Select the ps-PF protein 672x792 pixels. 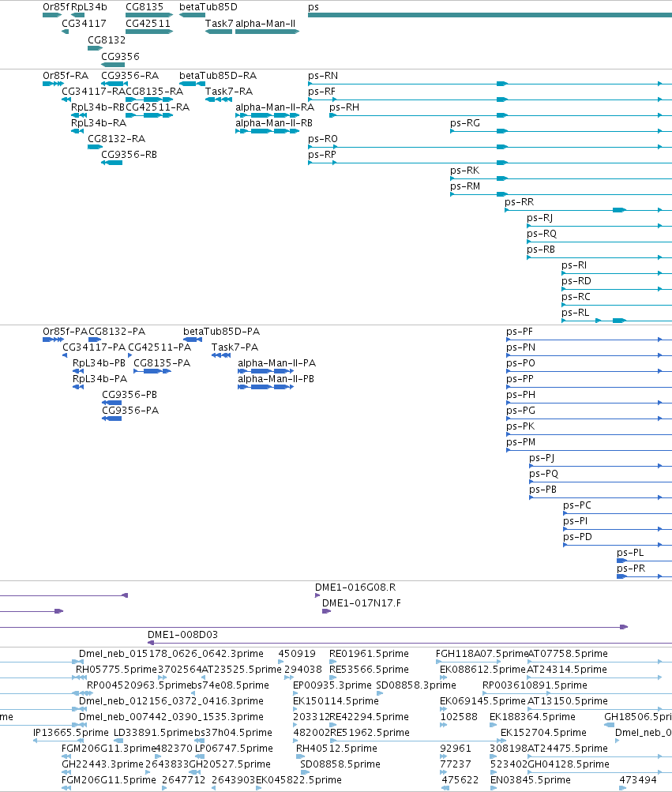(589, 340)
